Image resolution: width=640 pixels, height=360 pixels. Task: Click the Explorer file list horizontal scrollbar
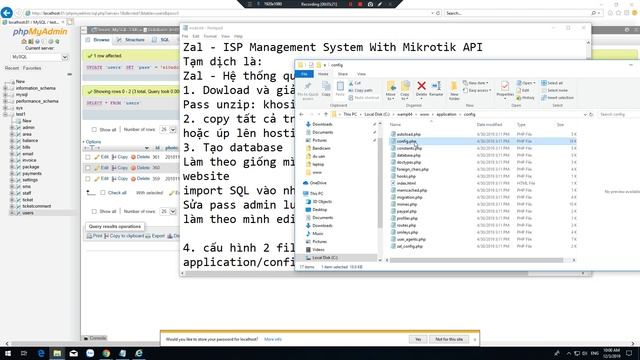click(x=476, y=260)
